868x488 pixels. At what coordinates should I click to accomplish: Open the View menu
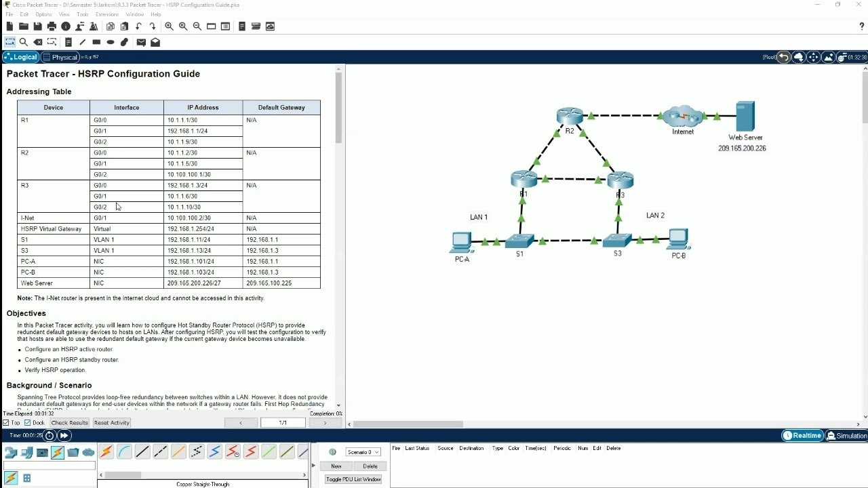[64, 14]
